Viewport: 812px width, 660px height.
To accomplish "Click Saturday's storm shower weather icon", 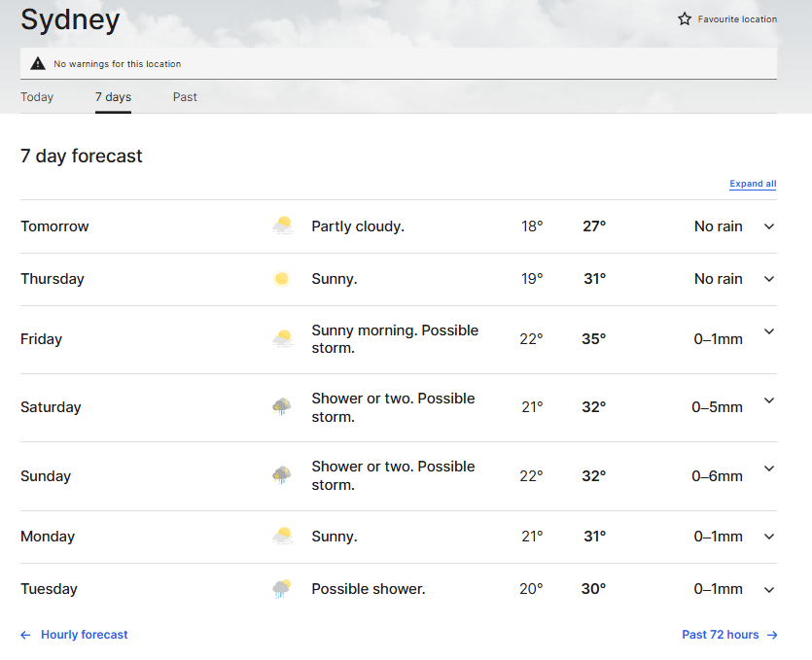I will (282, 407).
